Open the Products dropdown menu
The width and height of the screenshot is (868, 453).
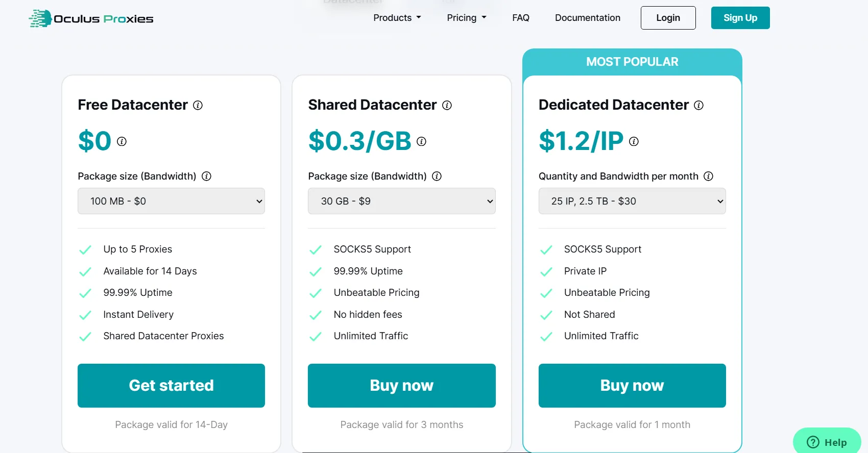pyautogui.click(x=397, y=18)
